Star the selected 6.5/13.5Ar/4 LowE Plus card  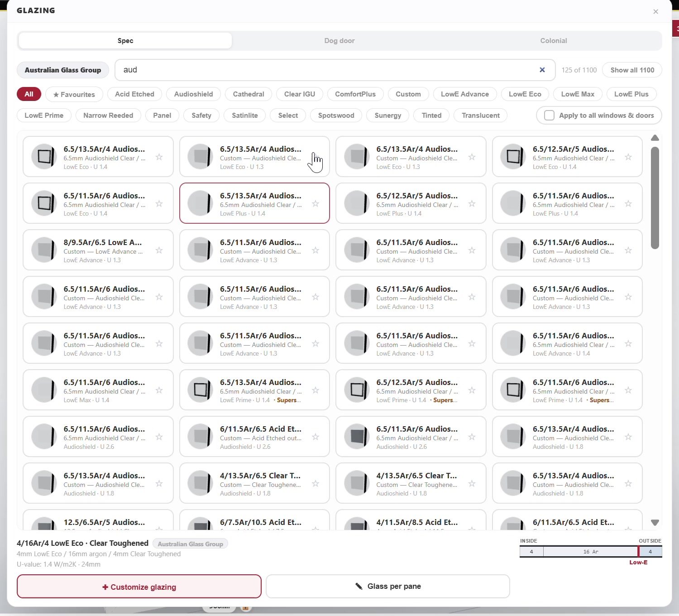(x=316, y=203)
